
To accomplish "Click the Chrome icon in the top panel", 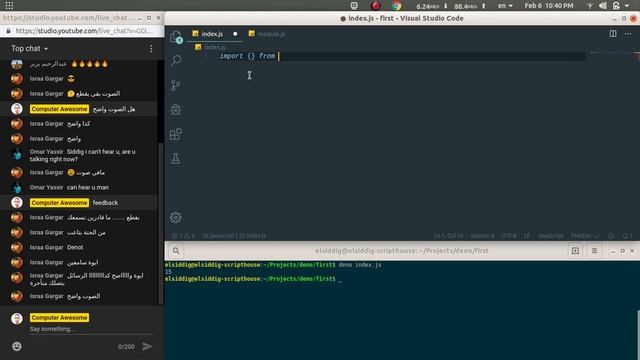I will tap(396, 6).
